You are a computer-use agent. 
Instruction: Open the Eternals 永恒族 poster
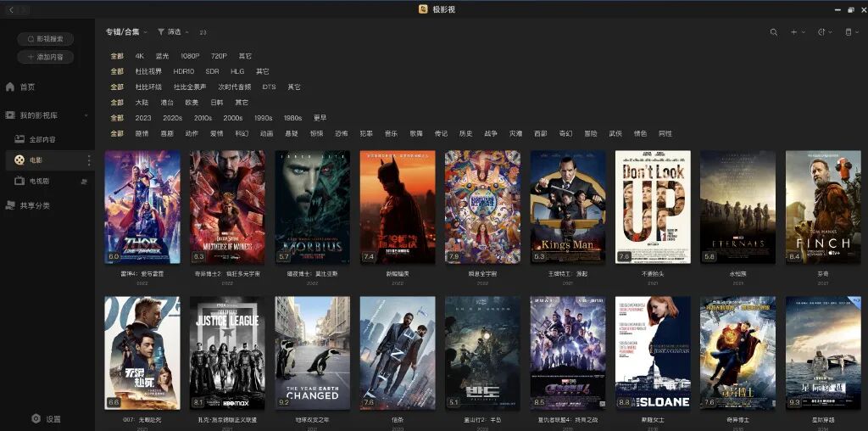pyautogui.click(x=738, y=207)
